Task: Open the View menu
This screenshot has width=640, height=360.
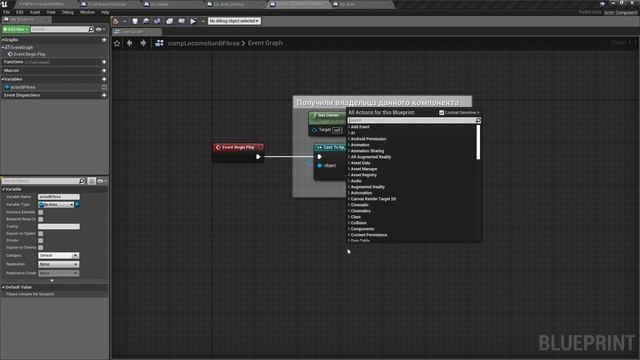Action: [x=51, y=12]
